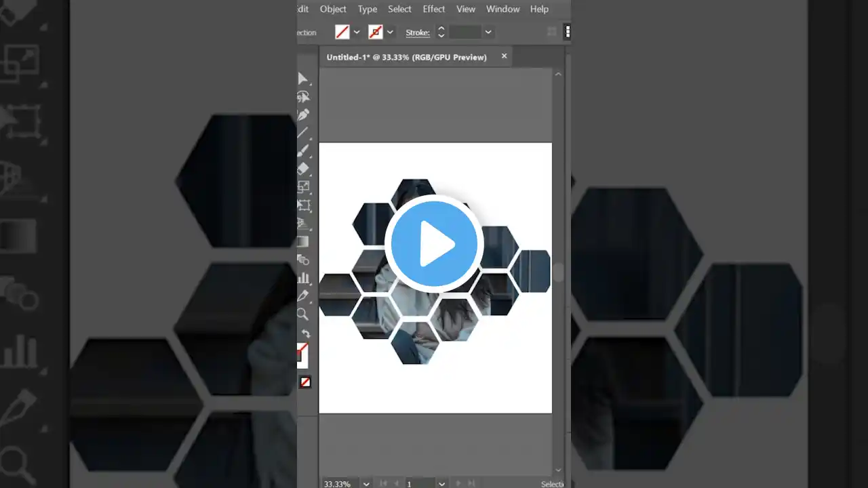Click the toolbar fill and stroke swatch

(x=302, y=354)
